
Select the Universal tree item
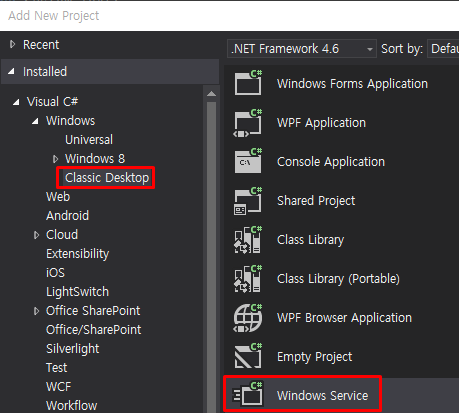(89, 139)
